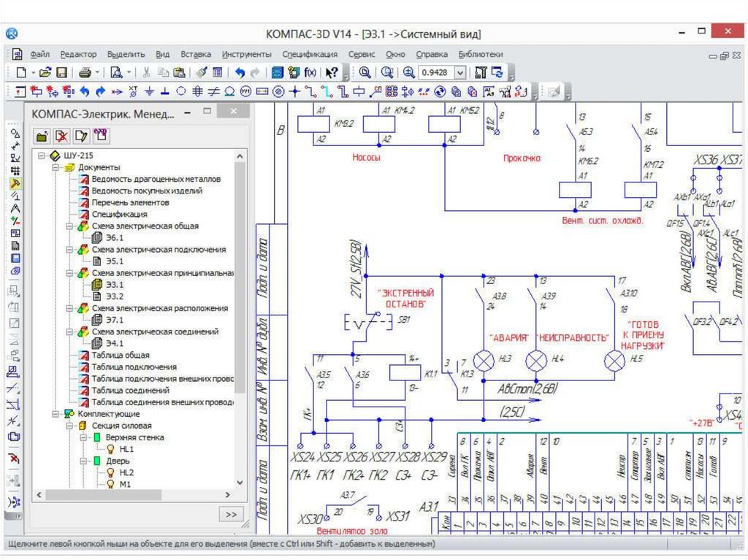This screenshot has width=748, height=560.
Task: Click the paste clipboard icon
Action: click(x=179, y=72)
